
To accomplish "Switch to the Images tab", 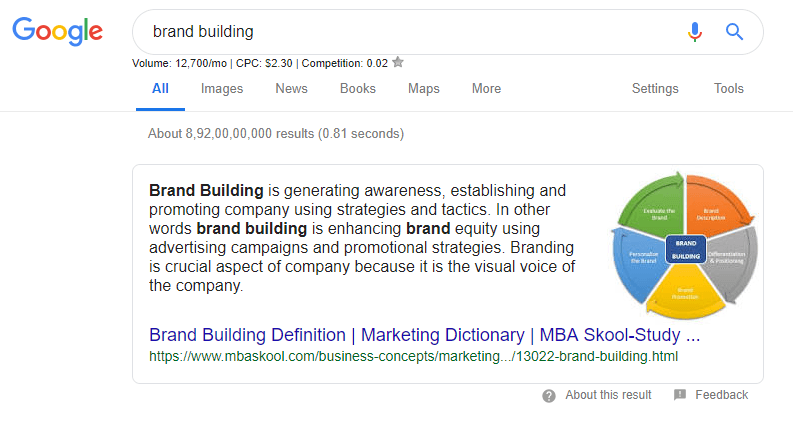I will pos(222,88).
